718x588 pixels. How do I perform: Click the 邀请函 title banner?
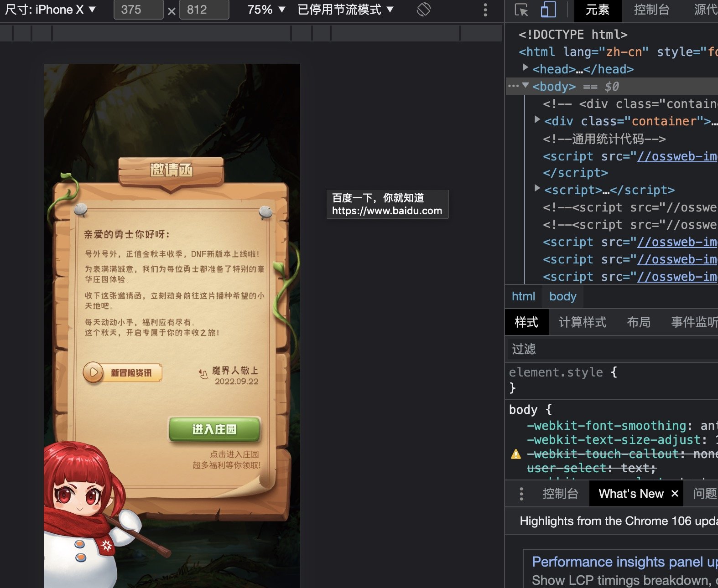(172, 171)
